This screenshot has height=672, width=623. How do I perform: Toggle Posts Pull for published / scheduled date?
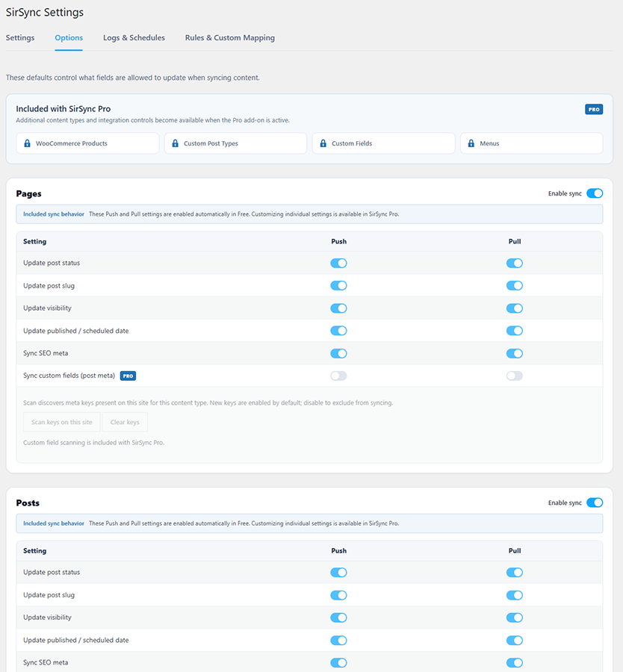[x=515, y=641]
